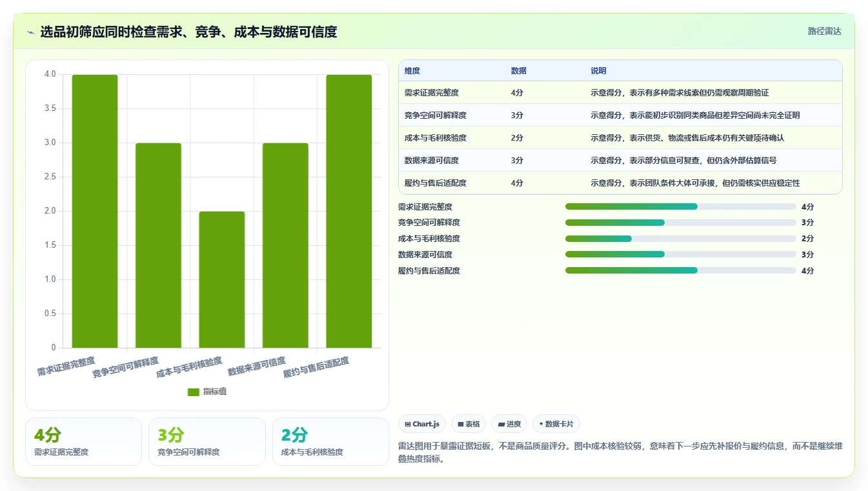Viewport: 868px width, 491px height.
Task: Open the 2分 成本与毛利核验度 data card
Action: coord(330,441)
